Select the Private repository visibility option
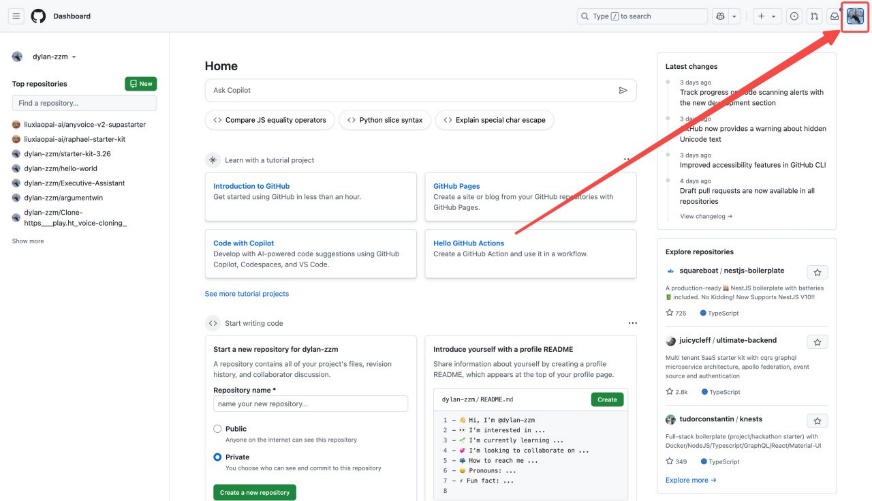 tap(218, 457)
